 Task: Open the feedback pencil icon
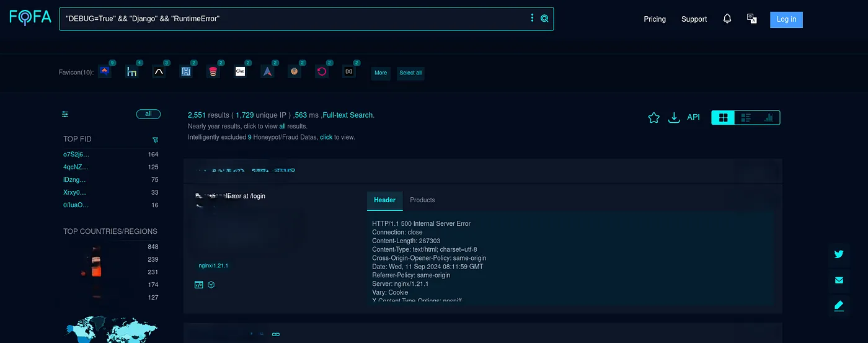(x=839, y=305)
